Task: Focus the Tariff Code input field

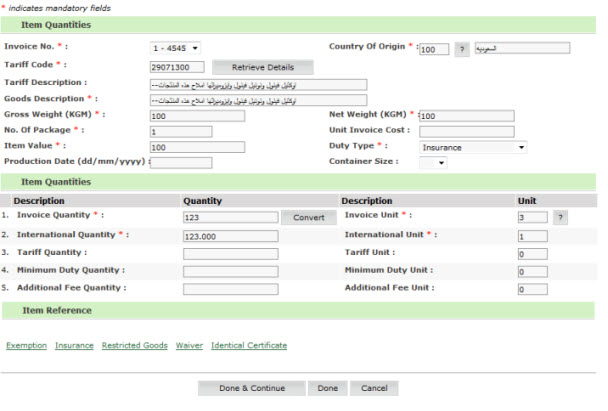Action: coord(176,66)
